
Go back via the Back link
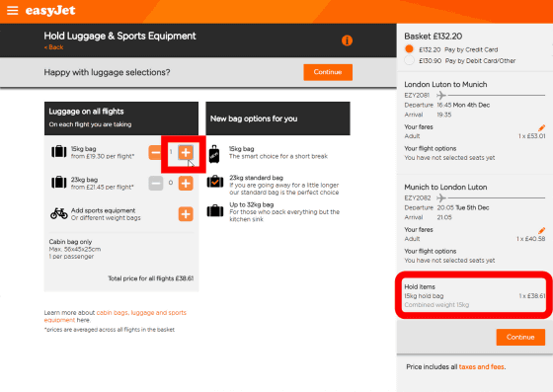tap(53, 47)
